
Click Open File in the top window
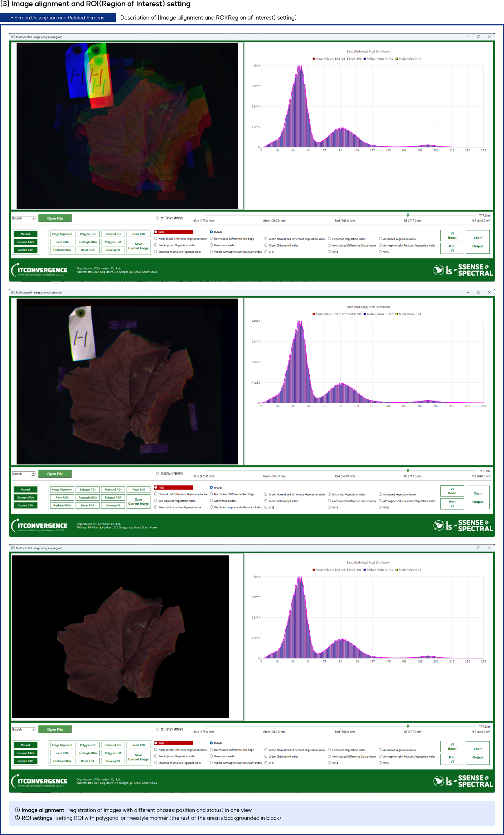[x=55, y=218]
